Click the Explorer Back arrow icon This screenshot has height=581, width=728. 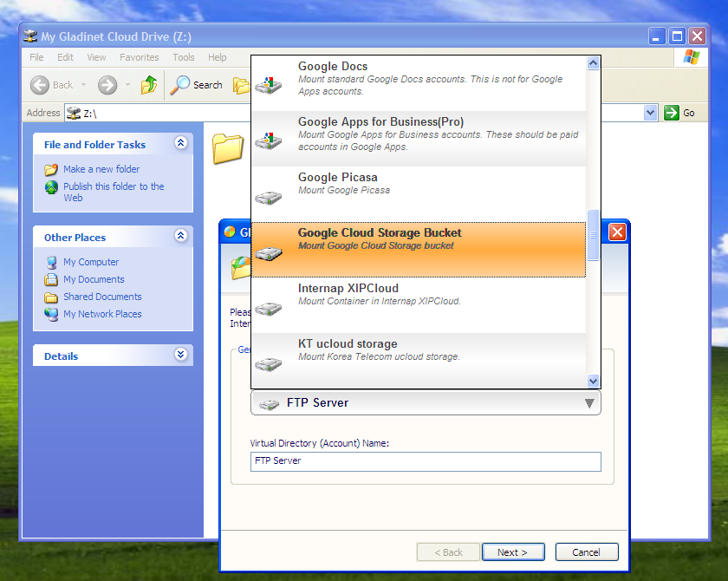[x=40, y=85]
